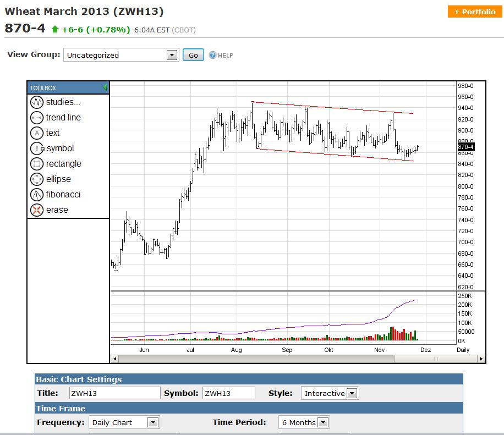
Task: Click the 700-0 price axis label
Action: [x=465, y=242]
